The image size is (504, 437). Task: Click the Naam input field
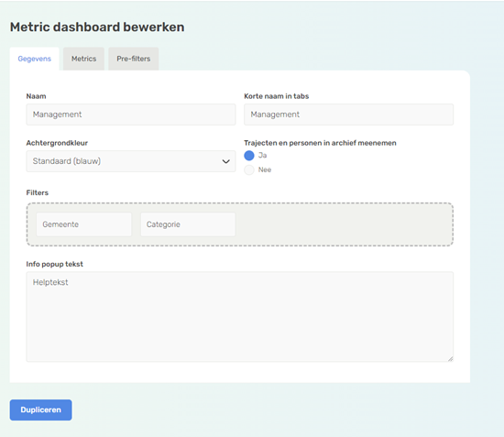click(x=131, y=115)
